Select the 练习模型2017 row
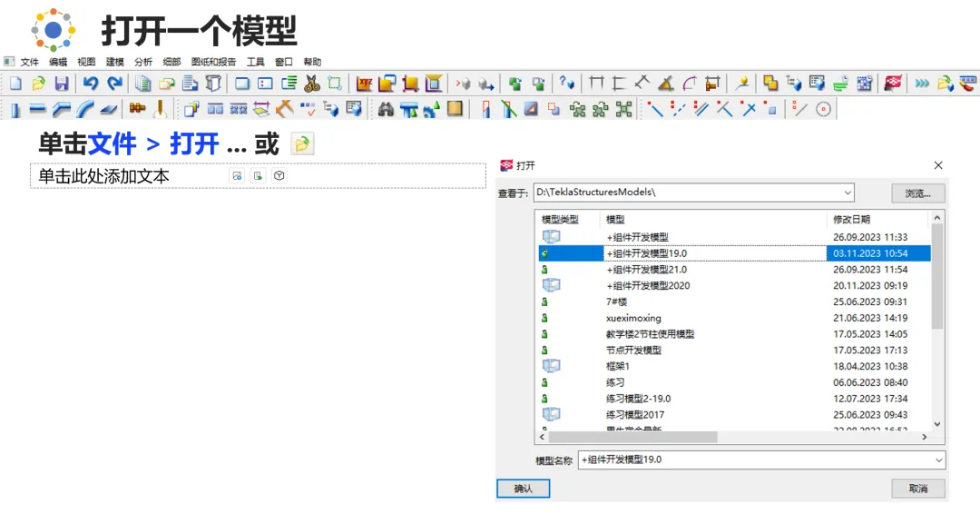 coord(734,415)
